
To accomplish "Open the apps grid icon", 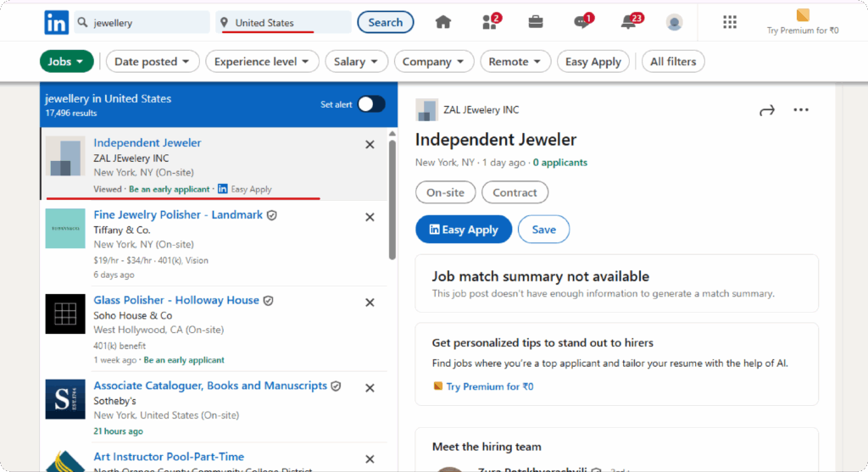I will (x=730, y=22).
